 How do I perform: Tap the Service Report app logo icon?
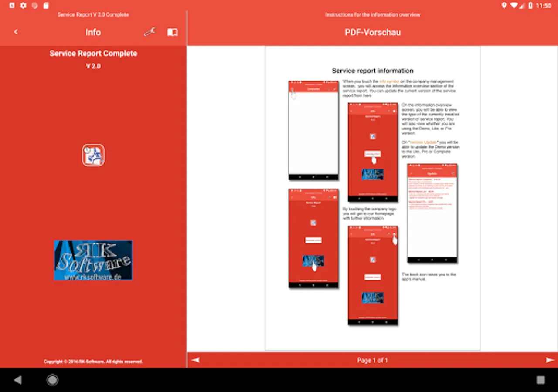tap(93, 155)
